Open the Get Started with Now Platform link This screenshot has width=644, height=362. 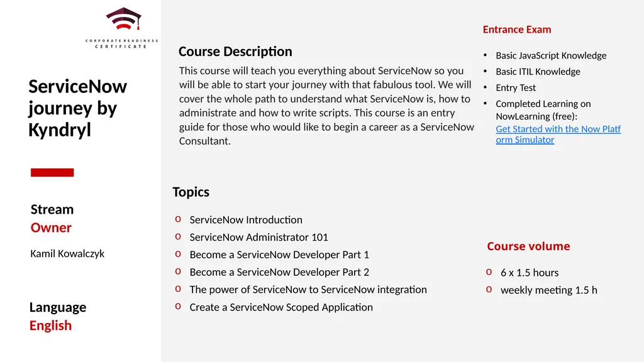[558, 134]
